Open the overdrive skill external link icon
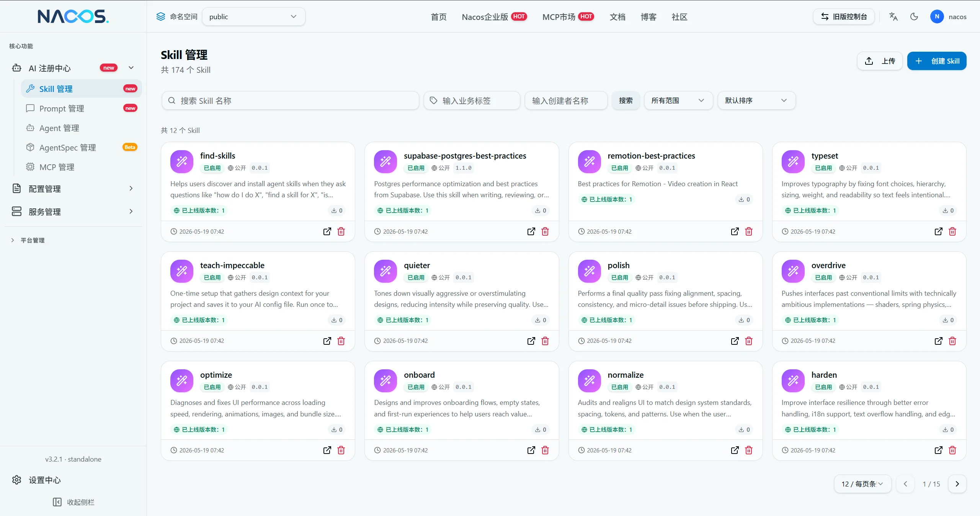The image size is (980, 516). pyautogui.click(x=938, y=341)
